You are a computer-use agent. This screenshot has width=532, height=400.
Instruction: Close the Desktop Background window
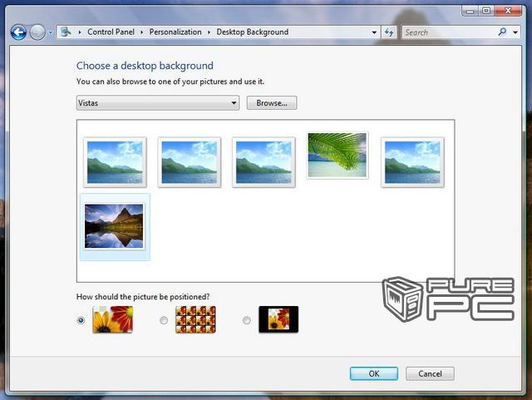pos(508,11)
